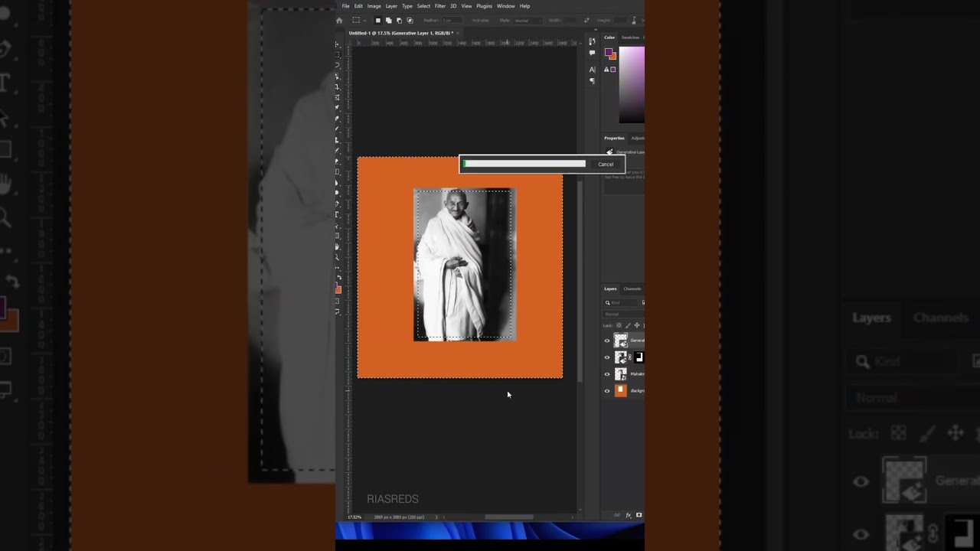This screenshot has height=551, width=980.
Task: Switch to the Channels tab
Action: click(x=632, y=289)
